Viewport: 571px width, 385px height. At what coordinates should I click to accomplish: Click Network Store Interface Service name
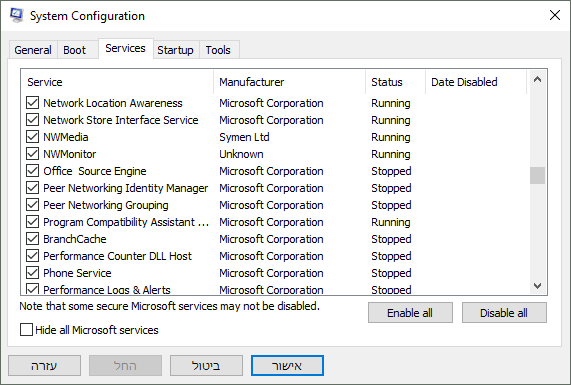click(x=121, y=120)
